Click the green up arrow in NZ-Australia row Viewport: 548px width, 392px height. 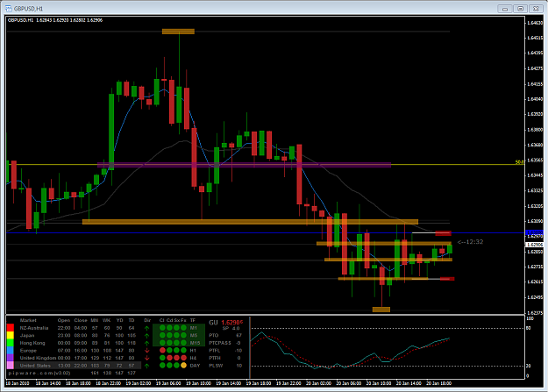click(x=146, y=328)
